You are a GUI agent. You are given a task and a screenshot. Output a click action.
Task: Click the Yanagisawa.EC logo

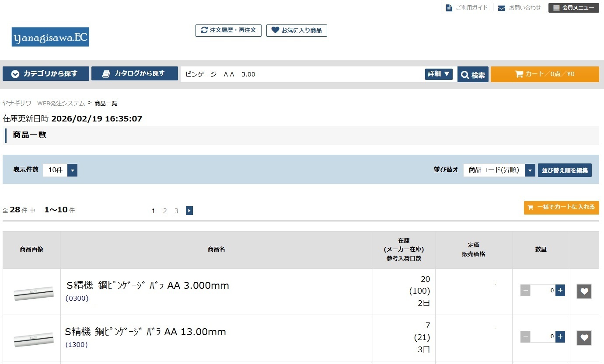[50, 37]
